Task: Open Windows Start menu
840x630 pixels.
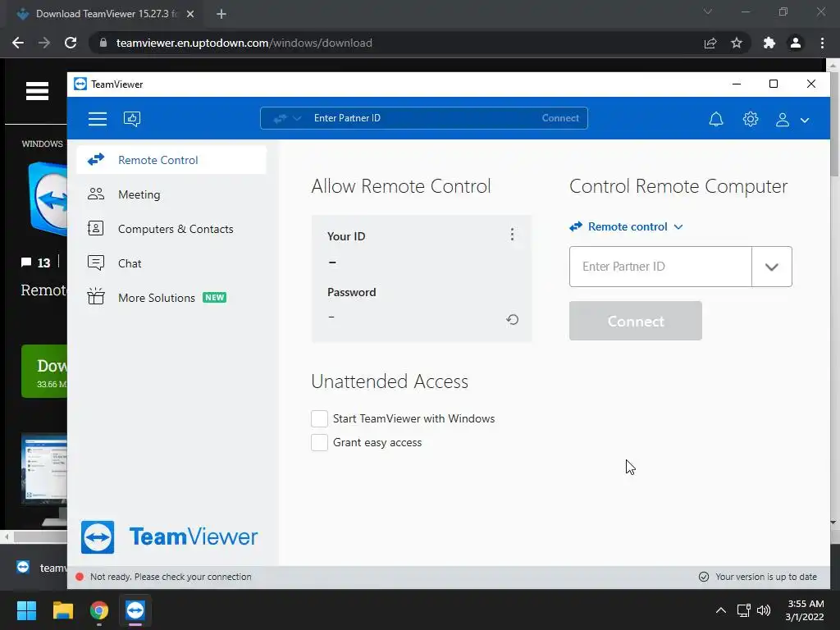Action: coord(26,610)
